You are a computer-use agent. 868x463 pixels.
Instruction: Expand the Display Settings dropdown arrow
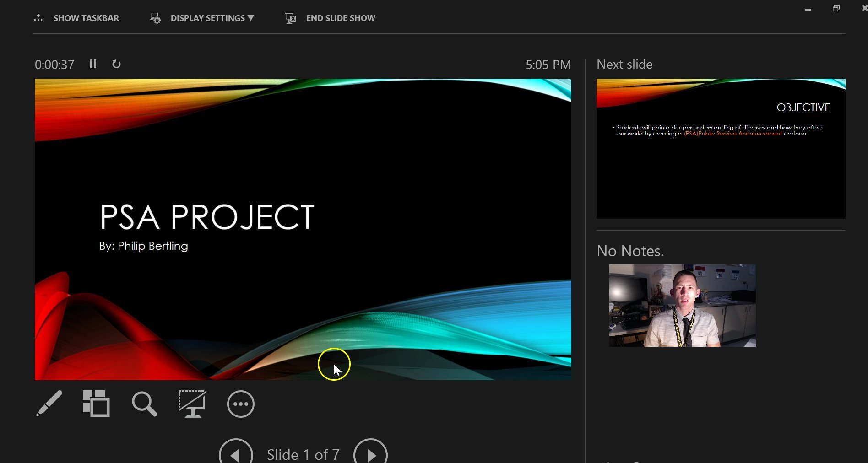(x=251, y=18)
